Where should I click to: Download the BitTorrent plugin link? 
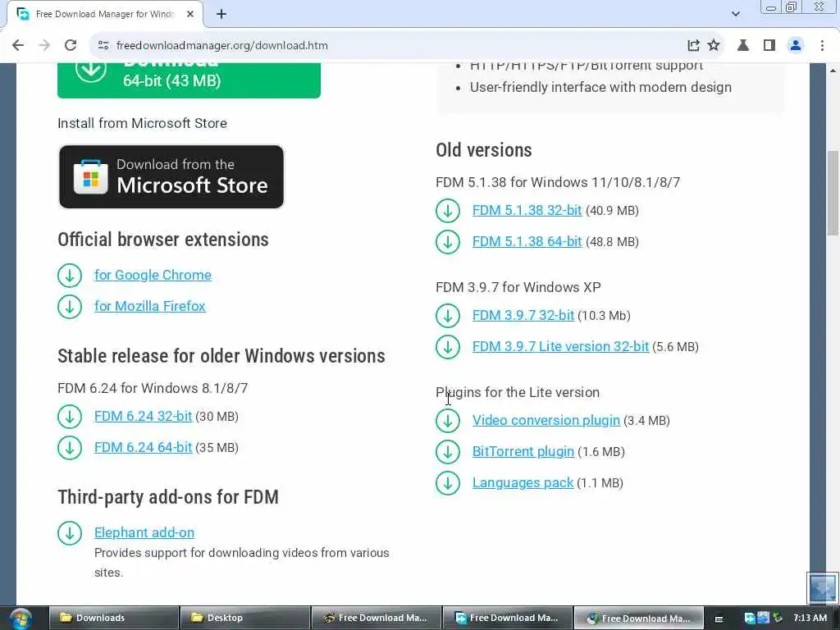(523, 452)
